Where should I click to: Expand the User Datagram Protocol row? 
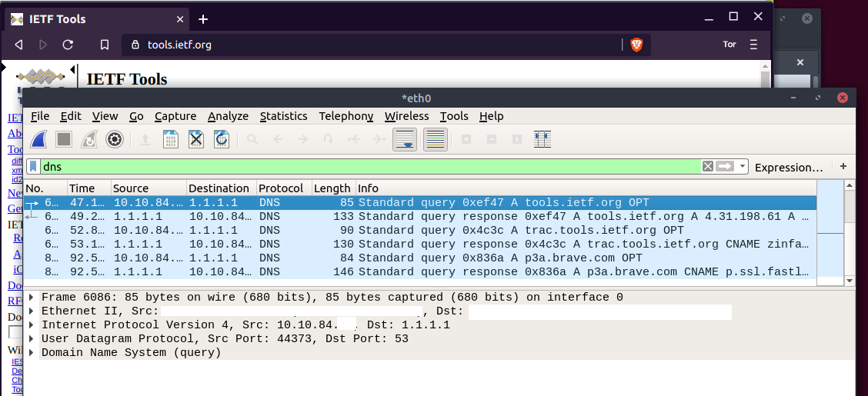[32, 339]
